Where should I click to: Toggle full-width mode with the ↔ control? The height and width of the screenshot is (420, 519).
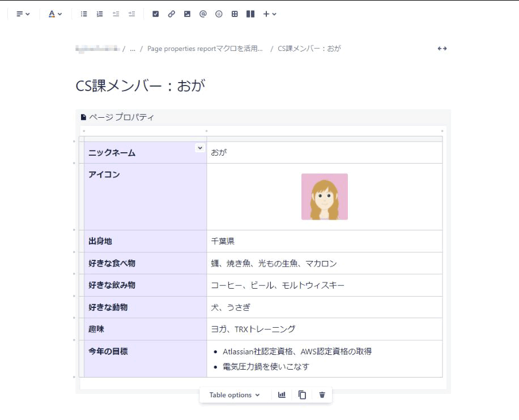point(443,49)
